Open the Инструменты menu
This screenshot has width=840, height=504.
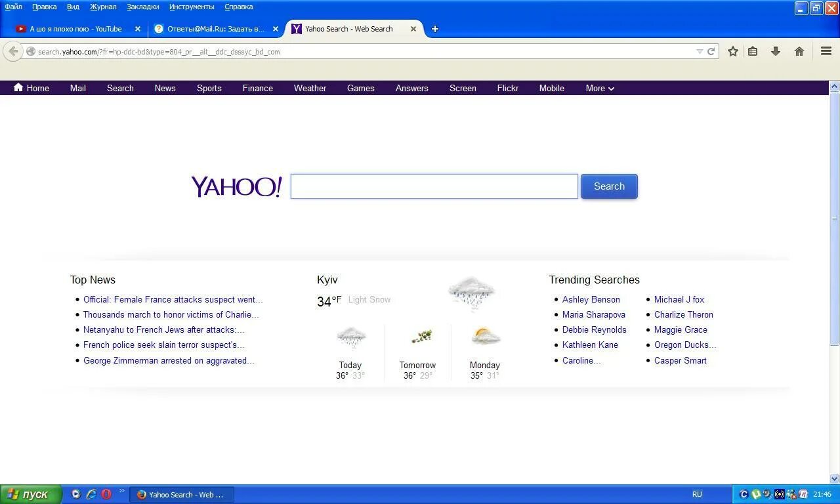192,7
